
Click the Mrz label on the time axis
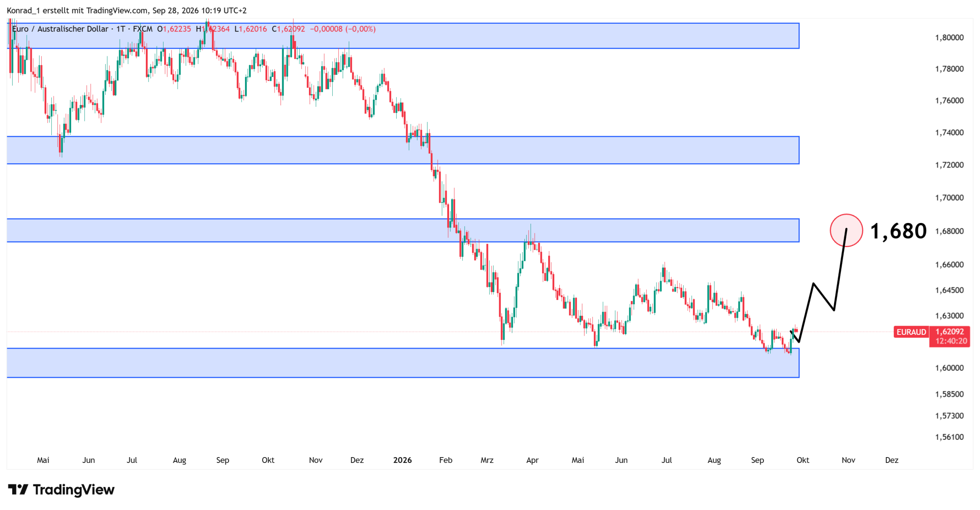487,460
